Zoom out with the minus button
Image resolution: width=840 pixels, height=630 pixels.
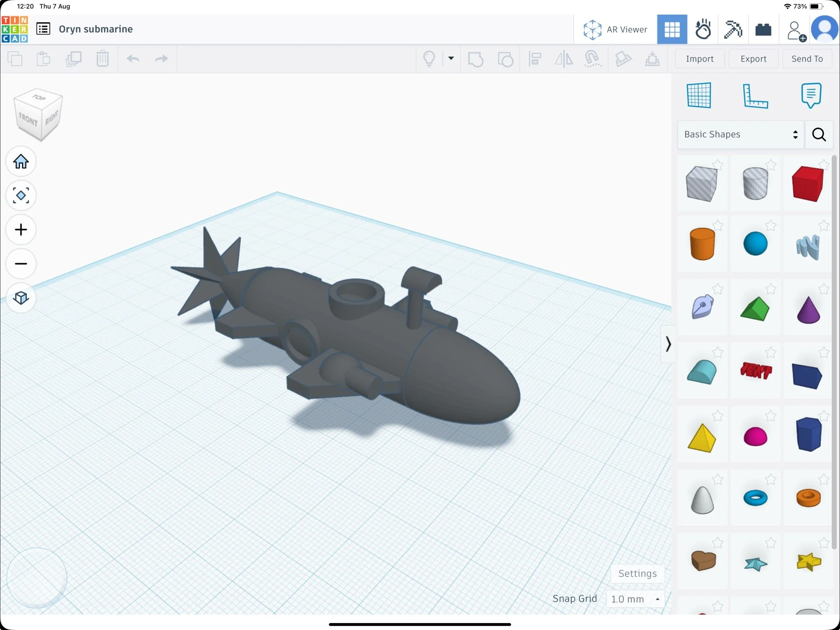click(21, 263)
